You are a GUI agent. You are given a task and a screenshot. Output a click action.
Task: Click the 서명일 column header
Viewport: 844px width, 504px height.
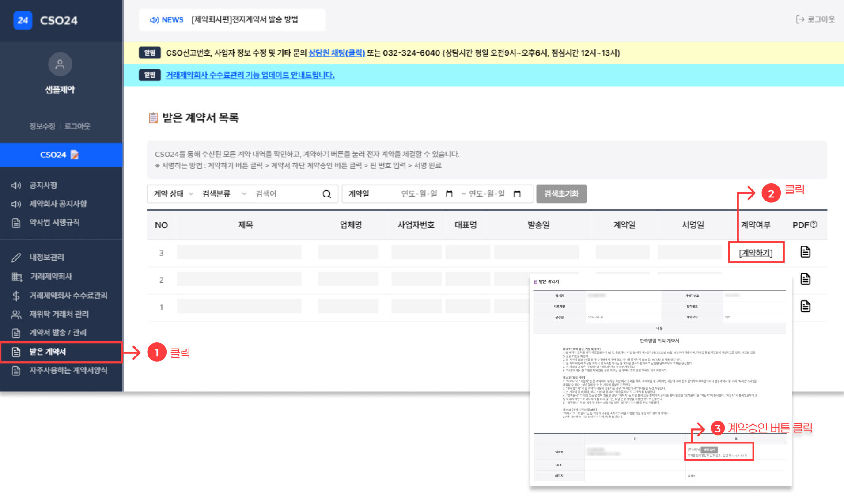click(693, 225)
